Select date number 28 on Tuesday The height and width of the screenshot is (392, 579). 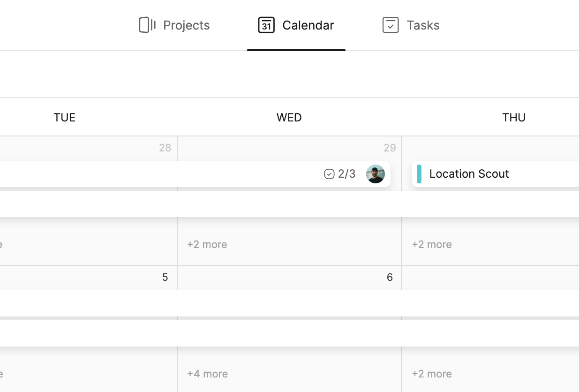pyautogui.click(x=165, y=148)
